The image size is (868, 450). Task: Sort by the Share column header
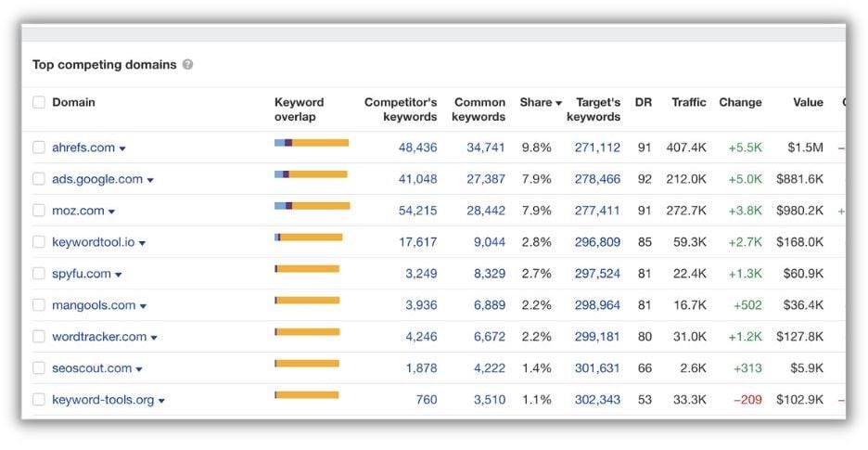(x=541, y=102)
